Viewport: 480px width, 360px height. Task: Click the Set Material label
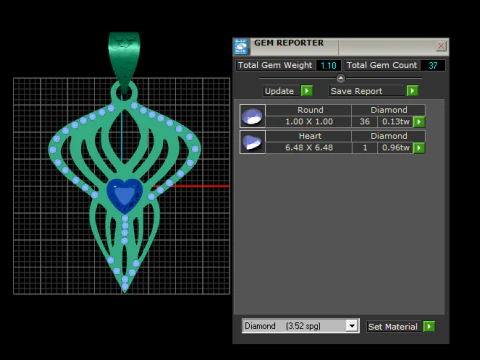[x=393, y=327]
